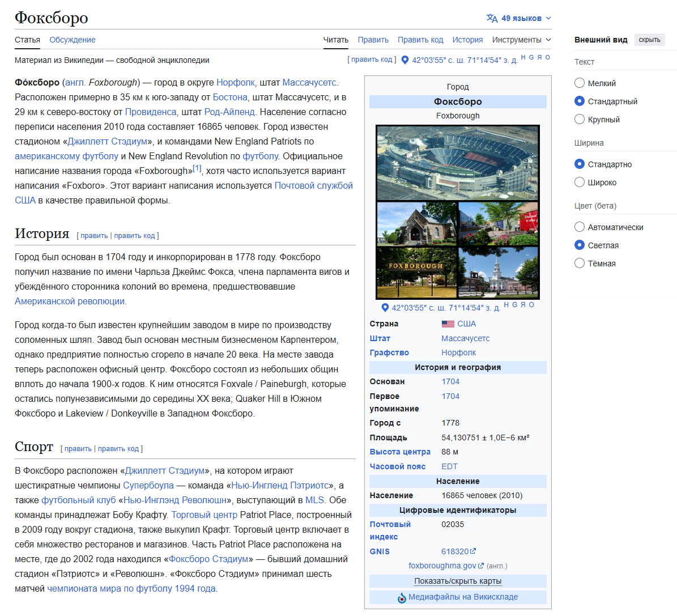Click the stone church photo in collage
The height and width of the screenshot is (616, 677).
coord(416,224)
